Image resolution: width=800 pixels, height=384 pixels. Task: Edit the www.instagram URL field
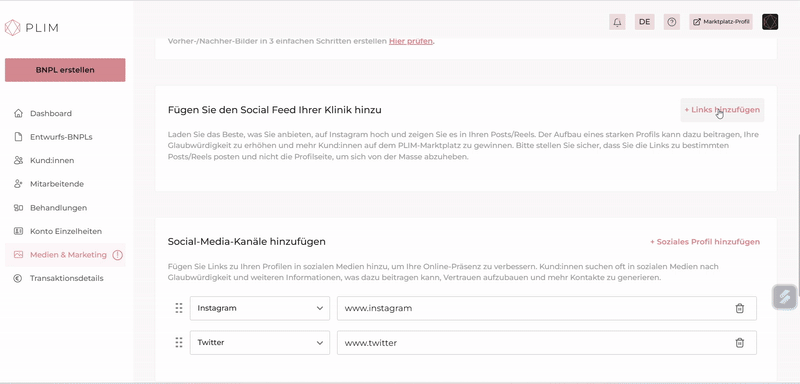tap(546, 308)
